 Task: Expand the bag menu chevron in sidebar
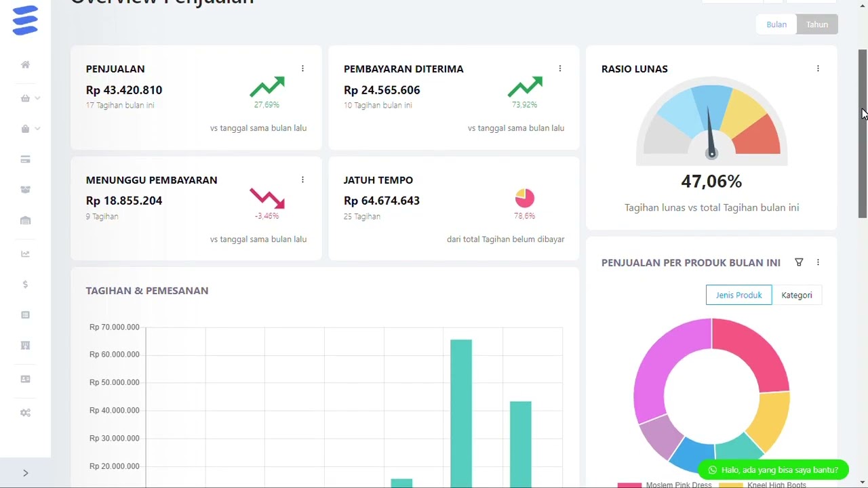[37, 129]
